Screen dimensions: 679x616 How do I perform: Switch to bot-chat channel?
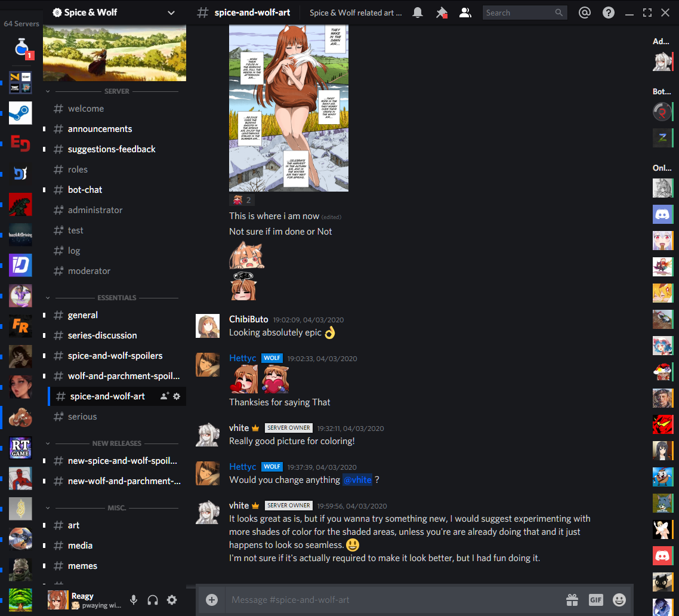click(x=116, y=190)
